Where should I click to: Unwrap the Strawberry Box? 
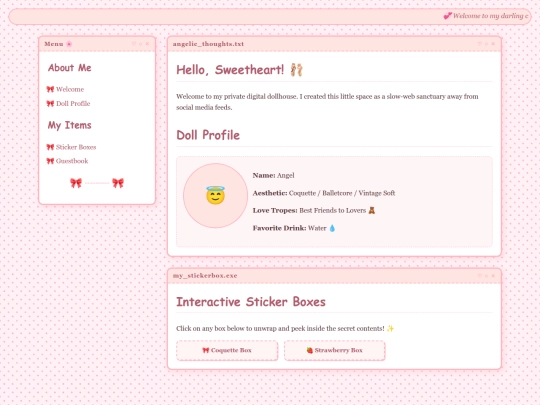(334, 351)
